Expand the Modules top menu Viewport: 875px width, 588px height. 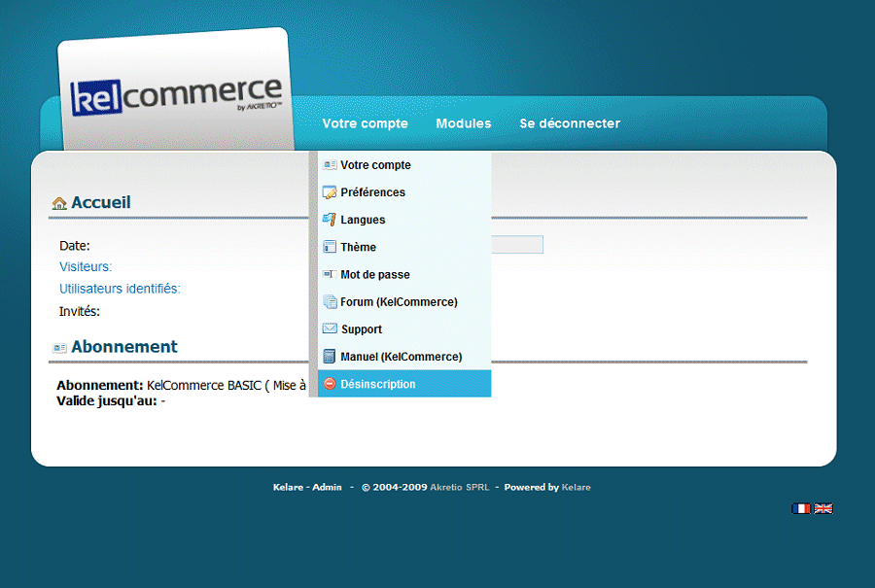[x=464, y=123]
